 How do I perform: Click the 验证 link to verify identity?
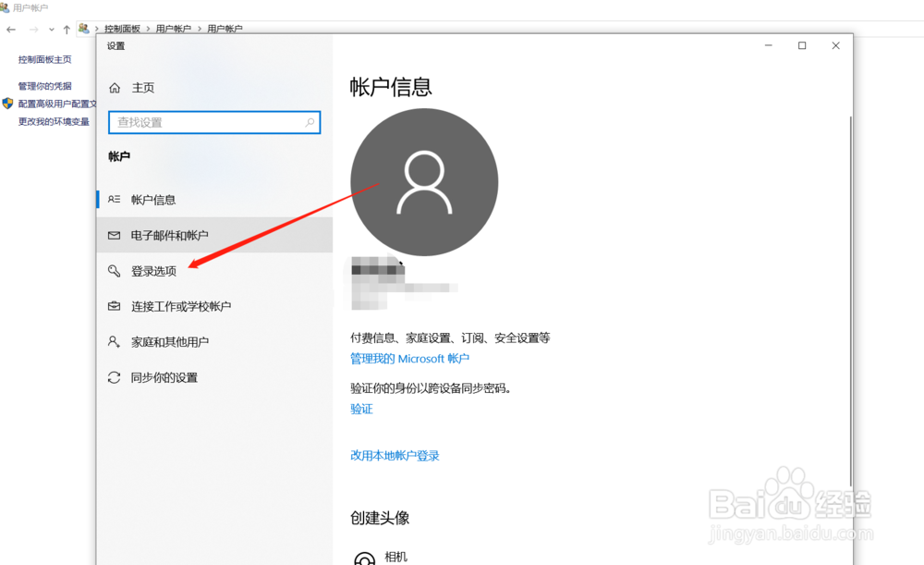tap(361, 408)
